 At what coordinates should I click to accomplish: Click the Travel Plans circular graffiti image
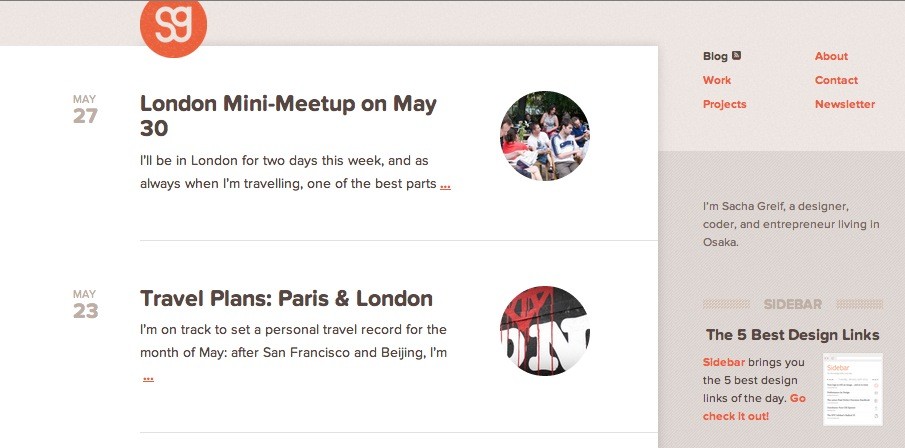click(544, 331)
